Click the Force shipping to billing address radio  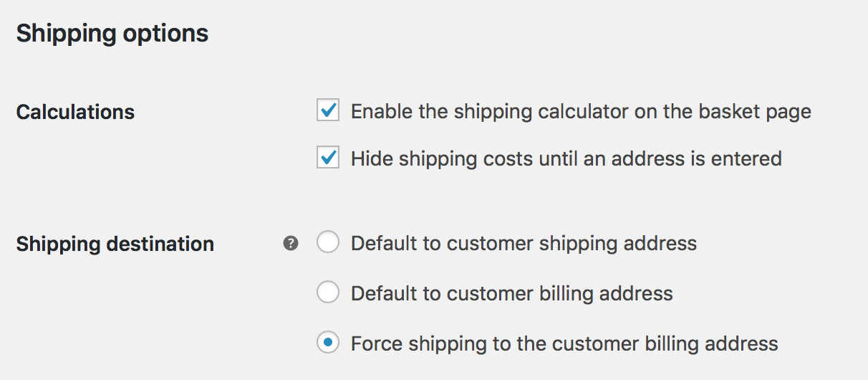point(328,343)
